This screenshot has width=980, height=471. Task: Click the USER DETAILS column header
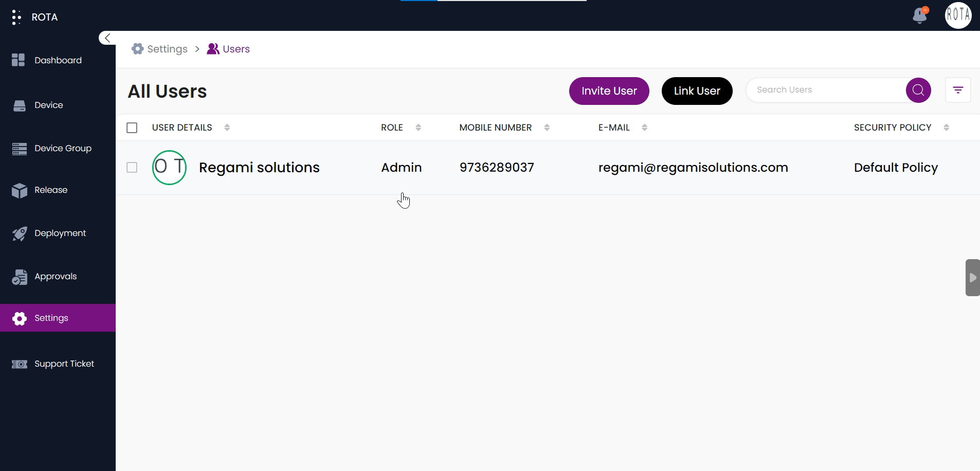182,128
